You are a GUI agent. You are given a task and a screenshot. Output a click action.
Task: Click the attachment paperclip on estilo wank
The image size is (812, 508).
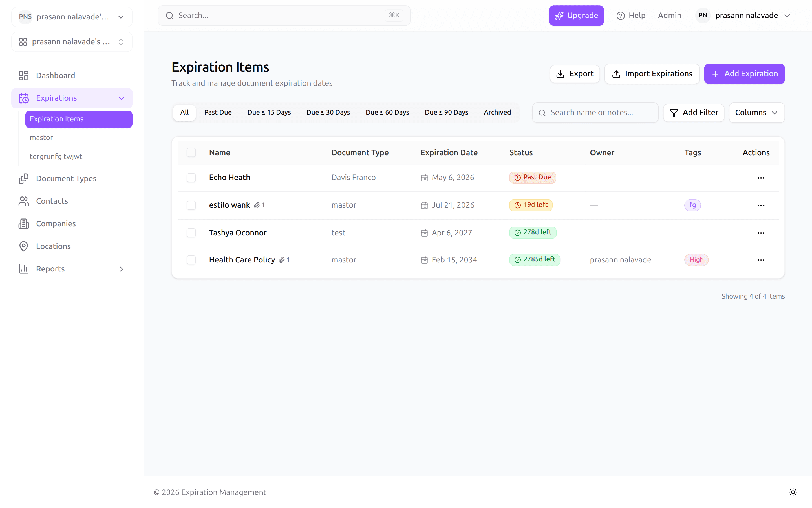[257, 205]
